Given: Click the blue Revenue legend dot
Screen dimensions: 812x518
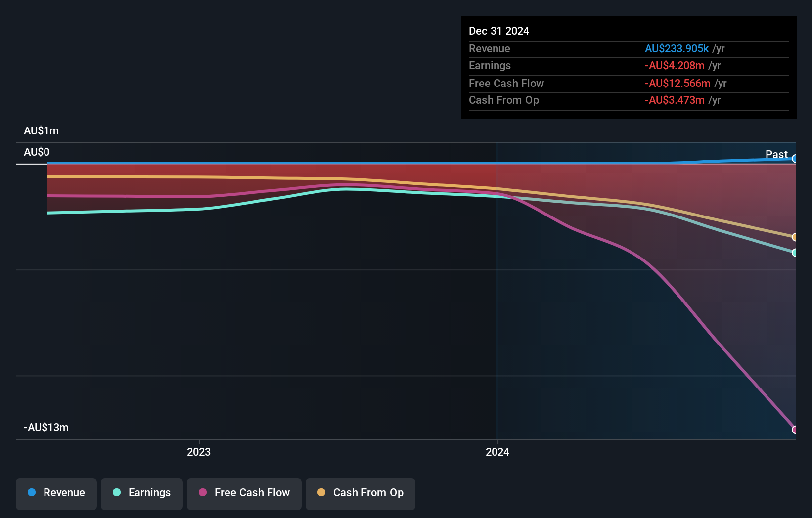Looking at the screenshot, I should [32, 492].
